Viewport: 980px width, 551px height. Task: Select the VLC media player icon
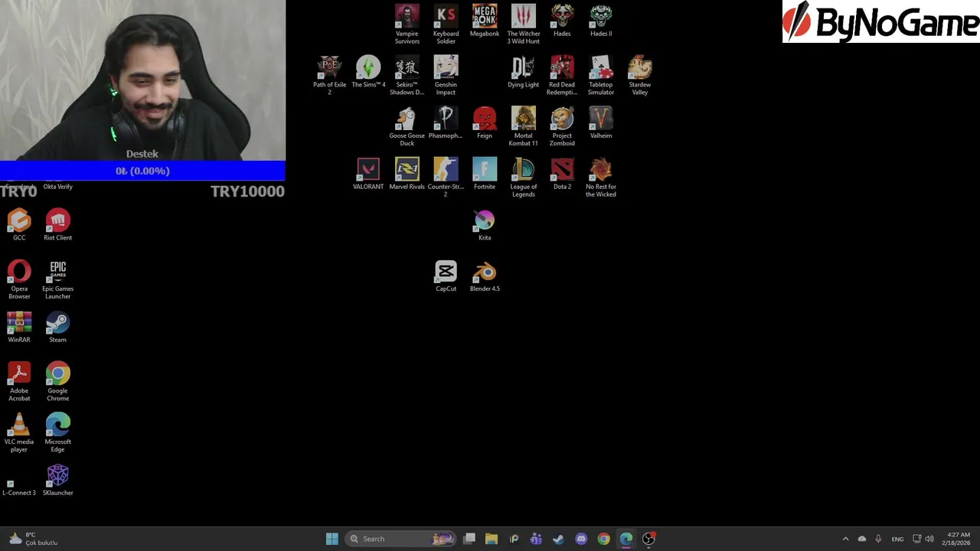[x=19, y=432]
